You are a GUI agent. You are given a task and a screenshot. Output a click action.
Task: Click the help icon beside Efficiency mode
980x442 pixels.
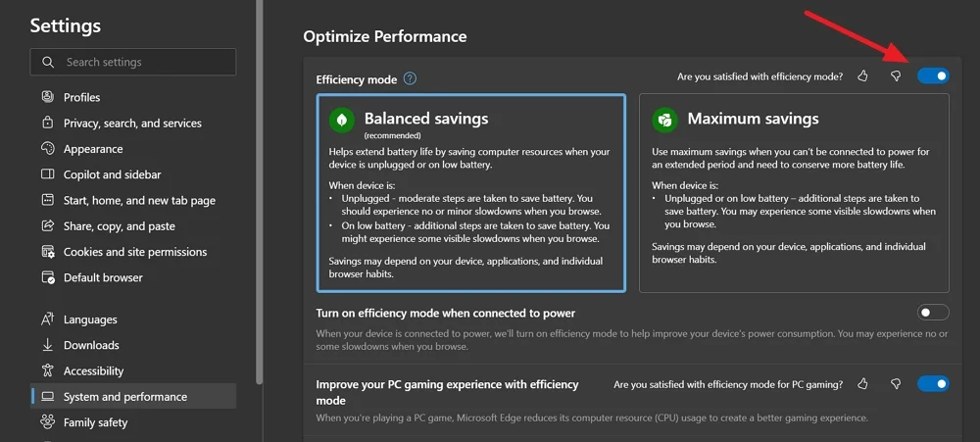(x=410, y=79)
